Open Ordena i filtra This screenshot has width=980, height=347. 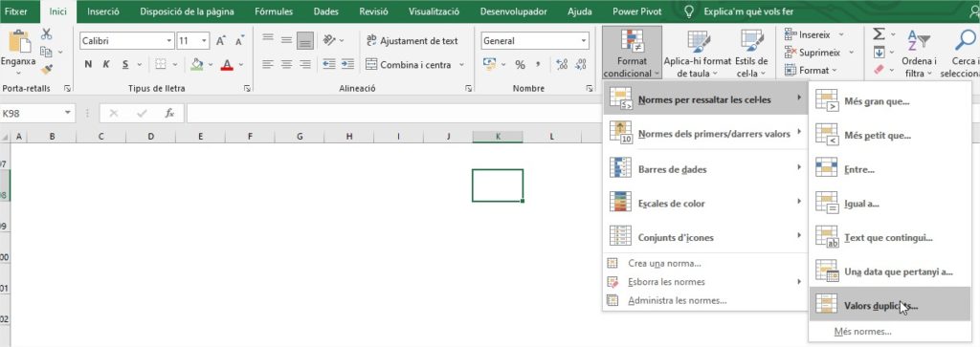pos(919,54)
